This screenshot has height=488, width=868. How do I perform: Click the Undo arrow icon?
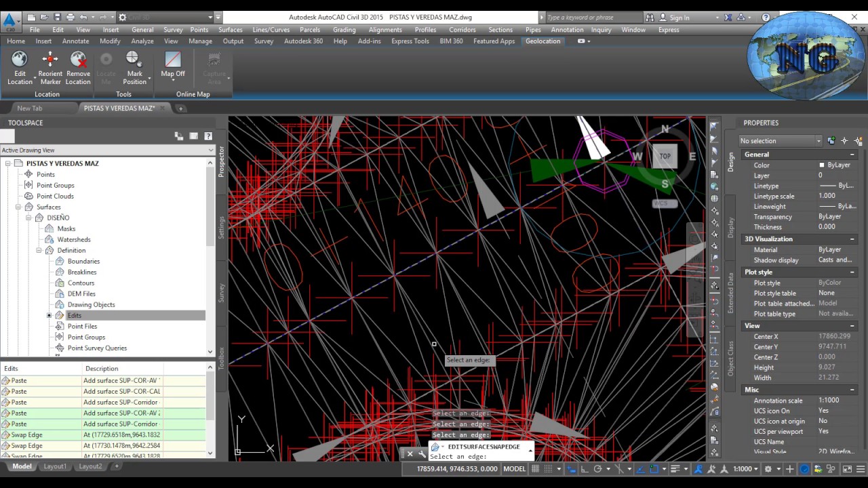(x=83, y=17)
